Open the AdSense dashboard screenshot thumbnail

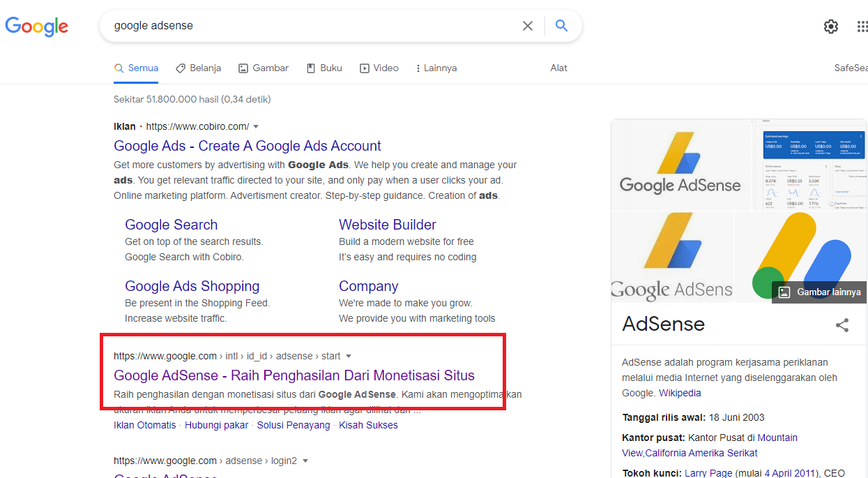(810, 165)
